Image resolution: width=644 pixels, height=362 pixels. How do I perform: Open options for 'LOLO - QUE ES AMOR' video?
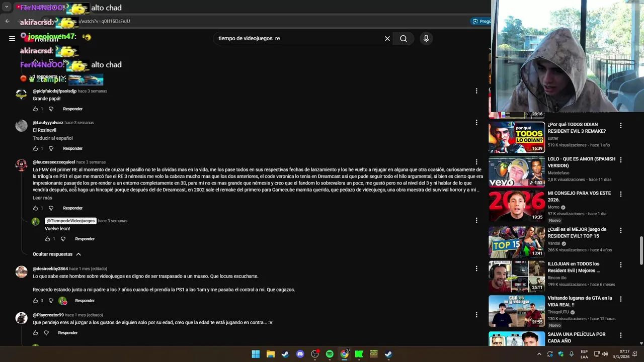point(620,160)
